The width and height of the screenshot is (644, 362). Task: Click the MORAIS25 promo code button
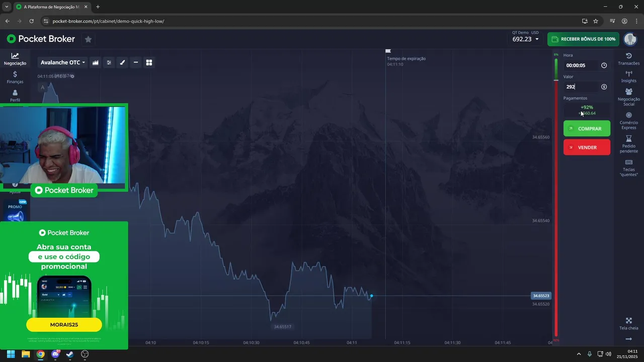pyautogui.click(x=64, y=325)
